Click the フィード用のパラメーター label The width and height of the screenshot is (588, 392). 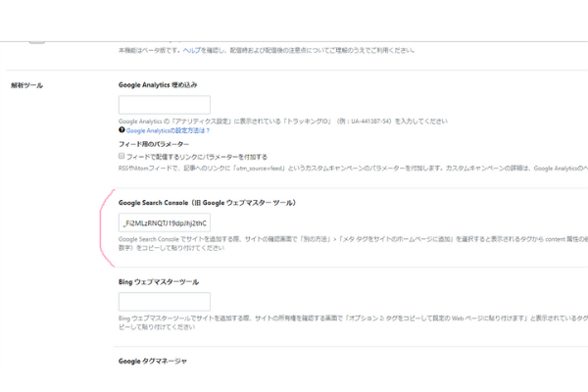(x=154, y=144)
